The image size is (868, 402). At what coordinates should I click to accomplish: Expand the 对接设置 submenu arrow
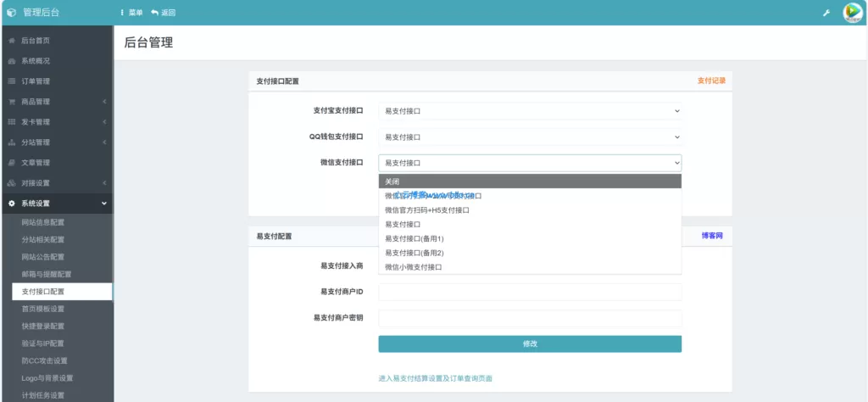[x=104, y=183]
